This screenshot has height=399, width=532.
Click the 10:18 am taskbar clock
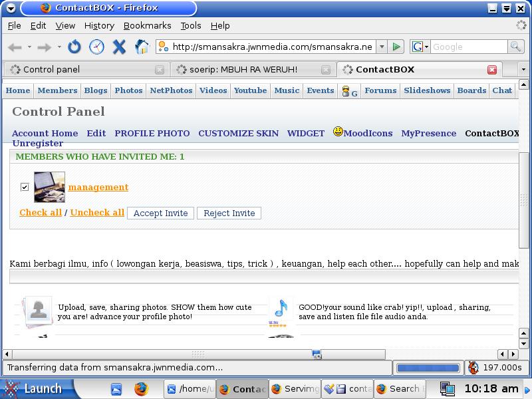pos(491,389)
